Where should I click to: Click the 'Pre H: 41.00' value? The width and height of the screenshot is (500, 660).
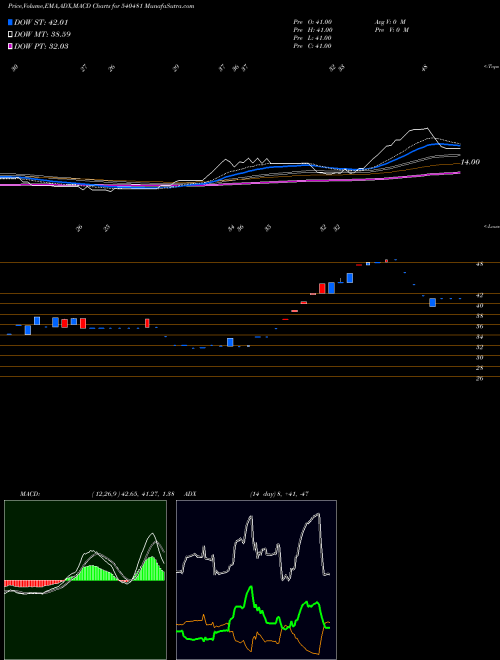[x=313, y=30]
